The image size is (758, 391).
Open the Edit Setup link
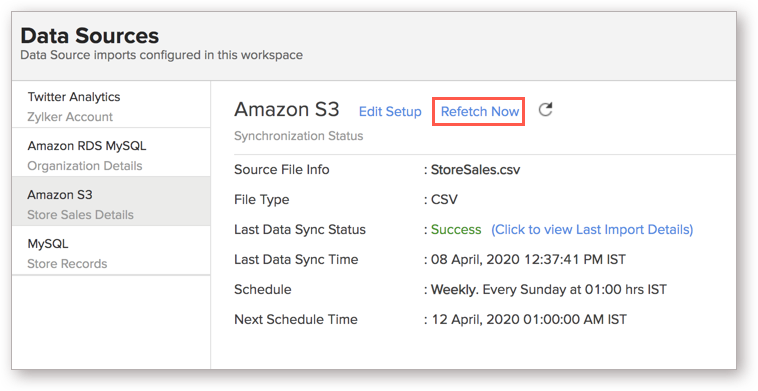tap(390, 112)
